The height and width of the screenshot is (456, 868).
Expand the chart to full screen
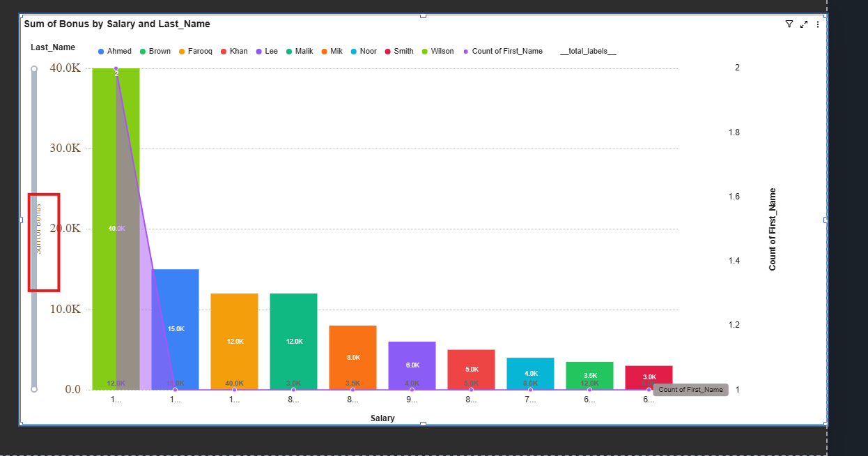[803, 24]
